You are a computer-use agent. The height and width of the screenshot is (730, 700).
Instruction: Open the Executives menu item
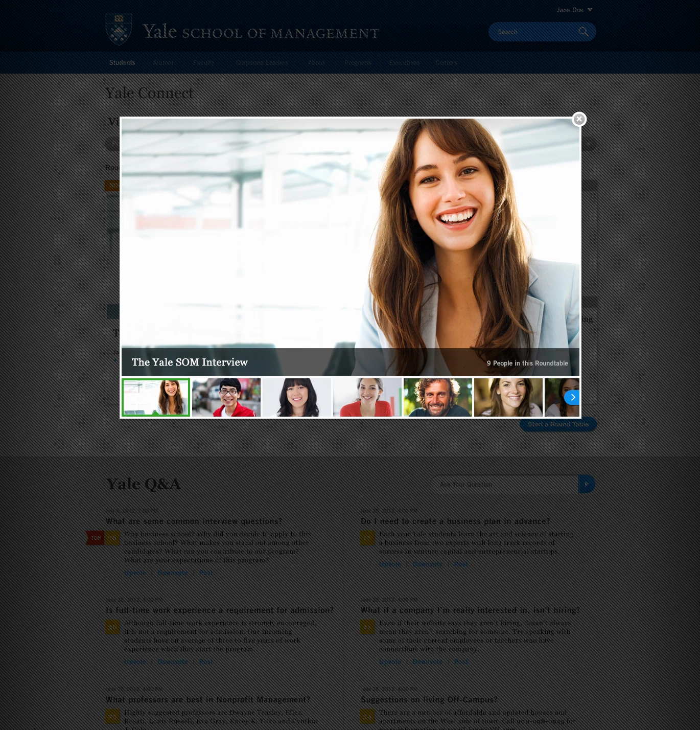pyautogui.click(x=404, y=63)
